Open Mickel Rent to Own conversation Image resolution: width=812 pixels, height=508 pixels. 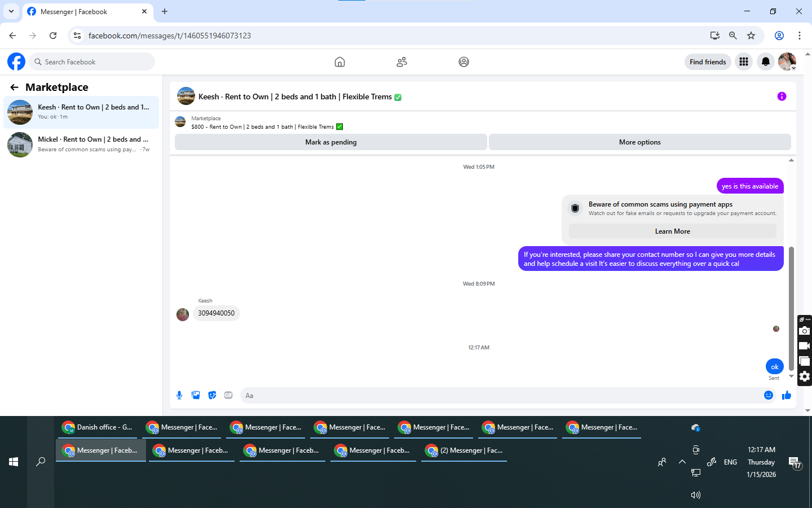81,144
